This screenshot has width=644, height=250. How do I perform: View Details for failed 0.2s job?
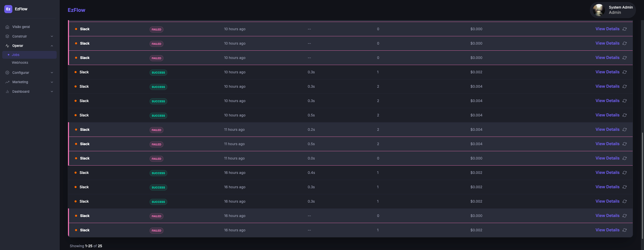coord(607,129)
